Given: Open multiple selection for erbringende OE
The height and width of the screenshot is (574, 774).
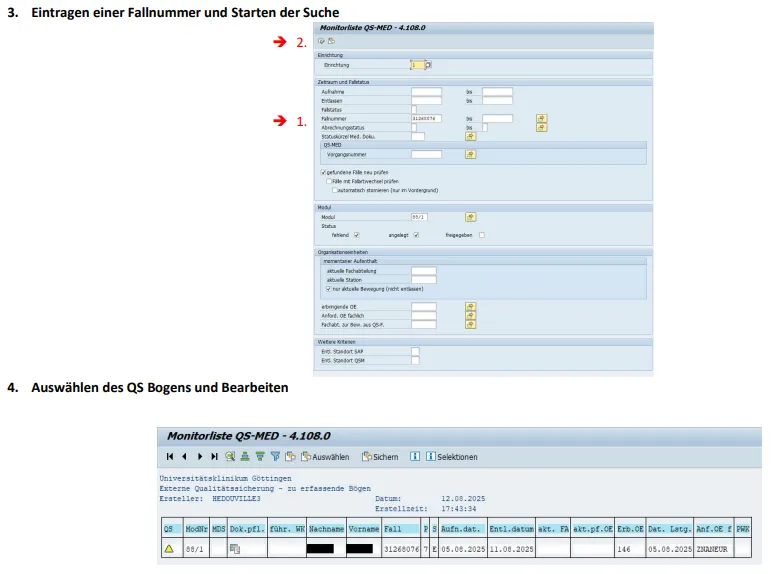Looking at the screenshot, I should [470, 306].
